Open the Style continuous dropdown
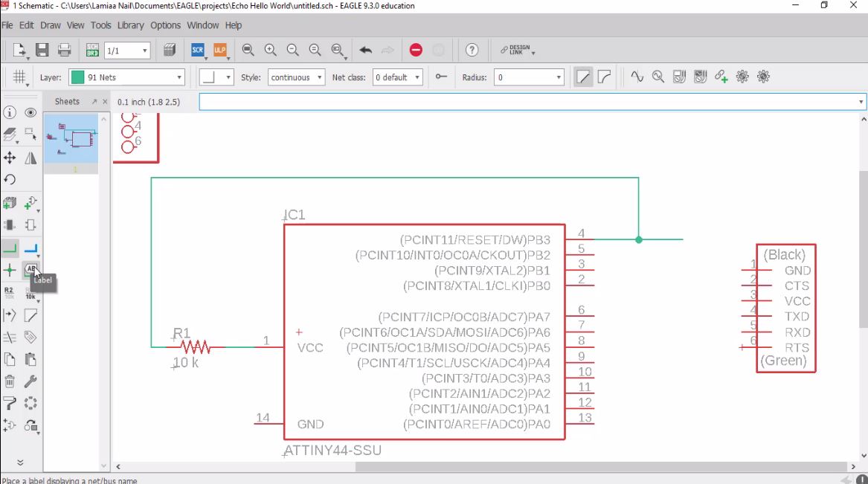Image resolution: width=868 pixels, height=484 pixels. [x=296, y=77]
